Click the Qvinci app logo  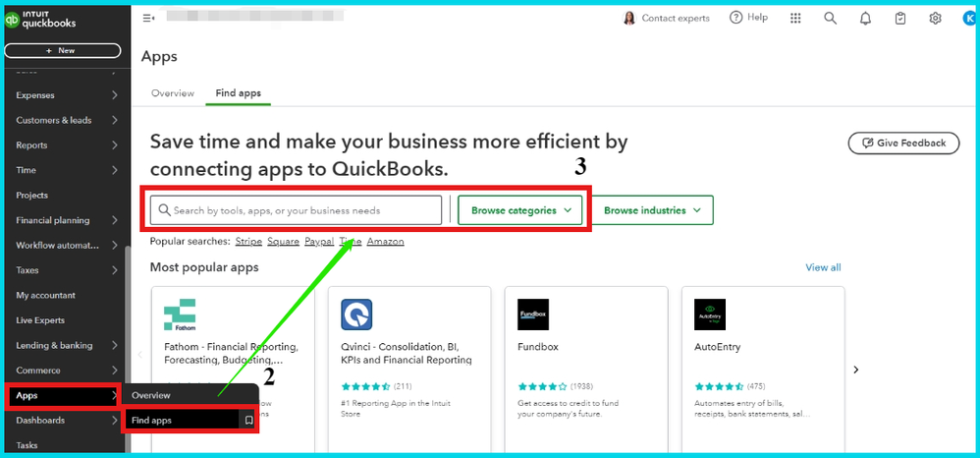[356, 315]
